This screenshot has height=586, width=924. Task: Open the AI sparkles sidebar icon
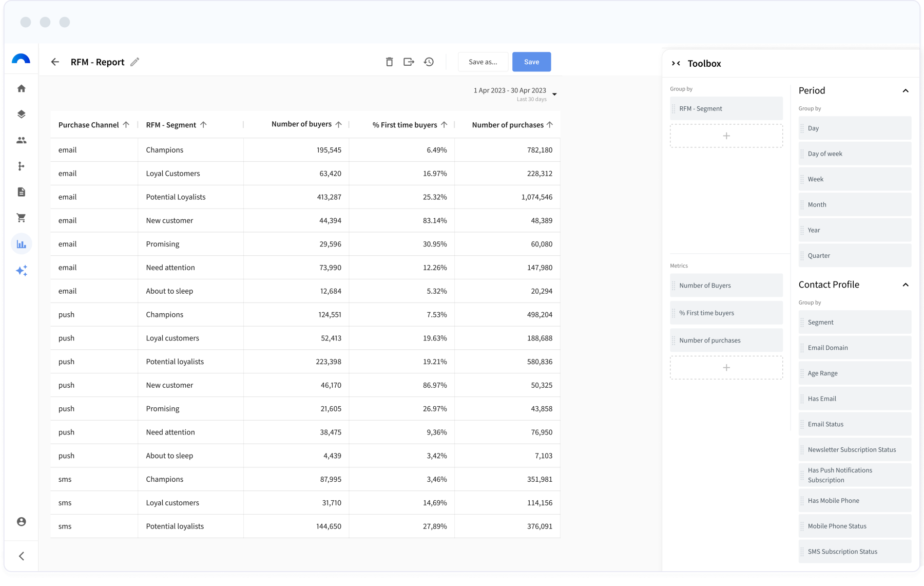[x=22, y=271]
